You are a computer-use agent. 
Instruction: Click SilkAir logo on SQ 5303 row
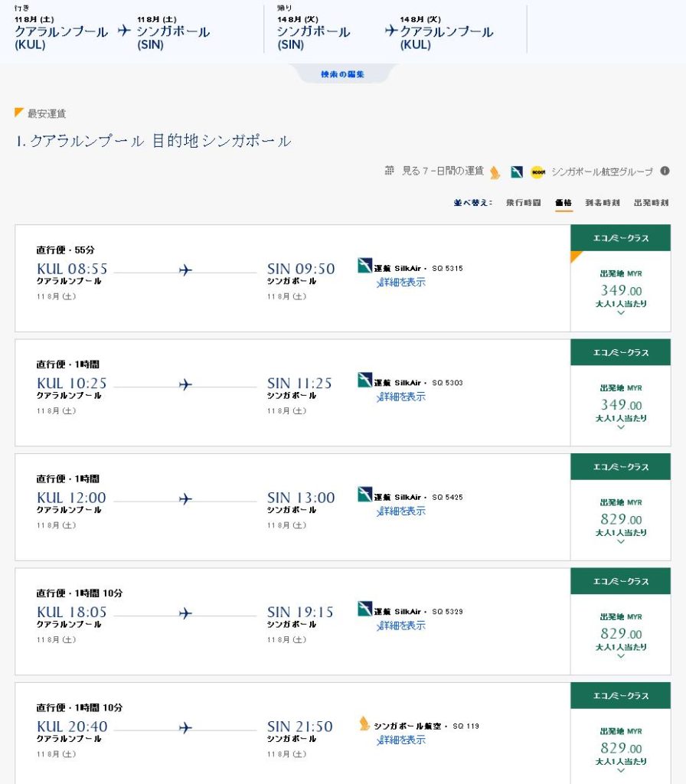[365, 380]
